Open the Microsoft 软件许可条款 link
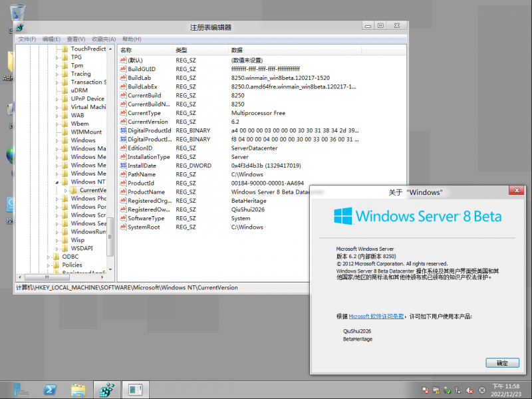Viewport: 532px width, 399px height. click(376, 317)
